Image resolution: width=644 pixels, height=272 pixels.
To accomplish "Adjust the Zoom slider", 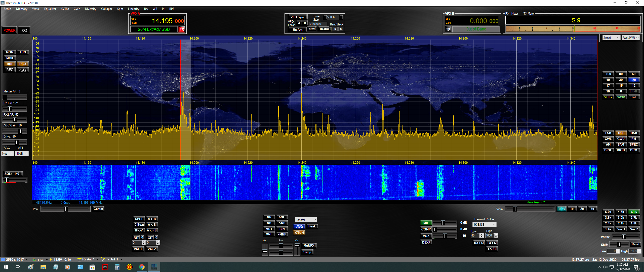I will pos(515,209).
